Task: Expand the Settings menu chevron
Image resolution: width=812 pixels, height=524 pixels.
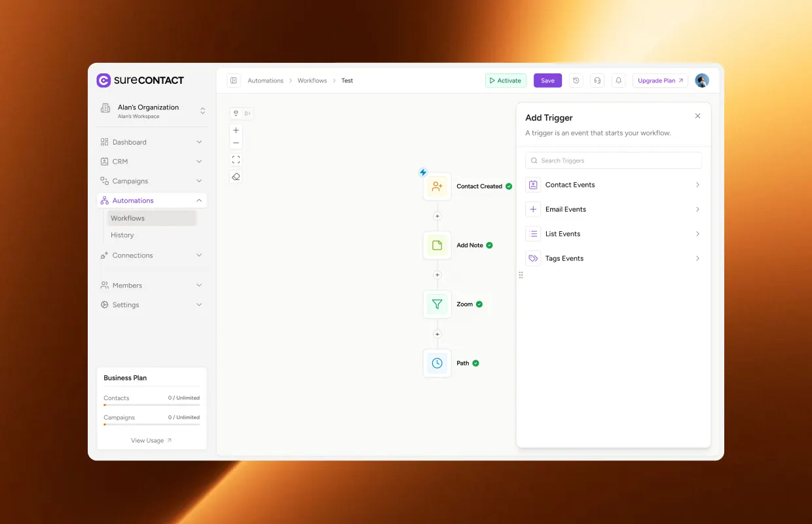Action: point(199,305)
